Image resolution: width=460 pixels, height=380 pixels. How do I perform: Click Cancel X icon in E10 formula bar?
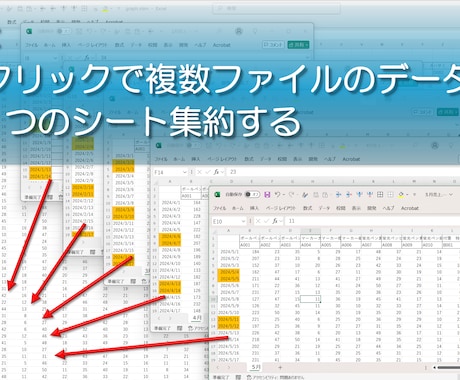coord(258,221)
